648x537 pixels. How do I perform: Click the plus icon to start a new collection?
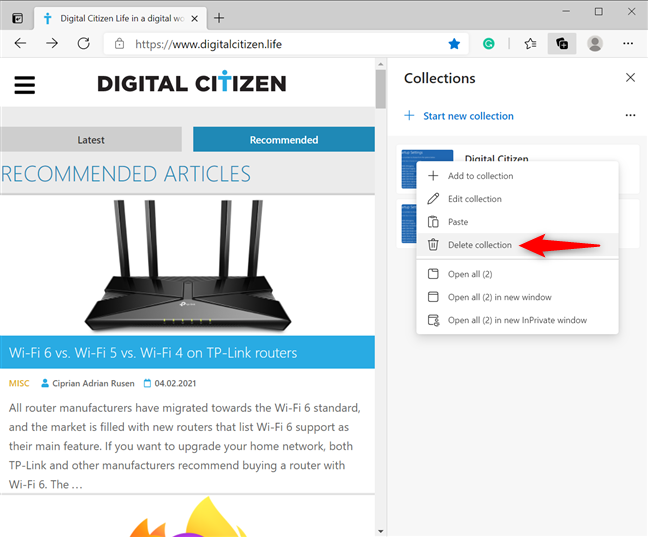[409, 115]
